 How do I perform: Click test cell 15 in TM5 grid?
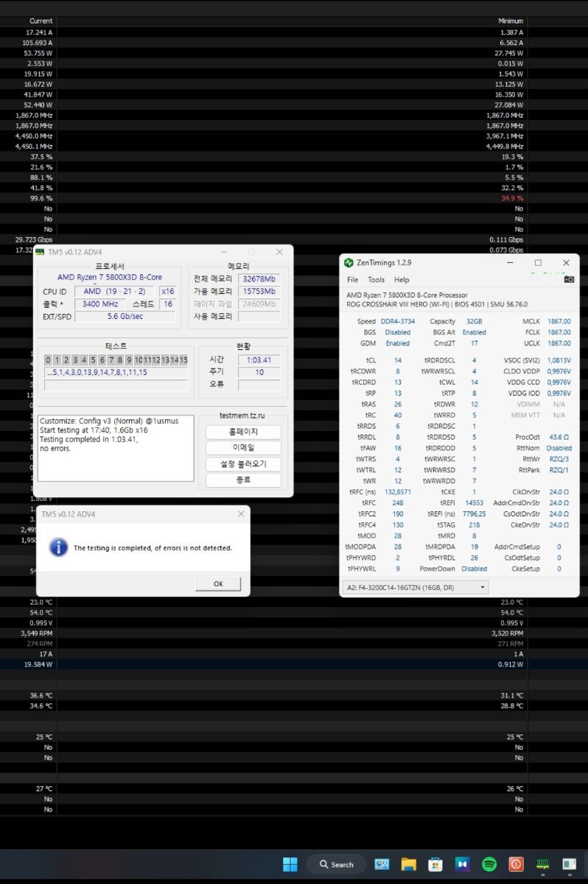[183, 359]
